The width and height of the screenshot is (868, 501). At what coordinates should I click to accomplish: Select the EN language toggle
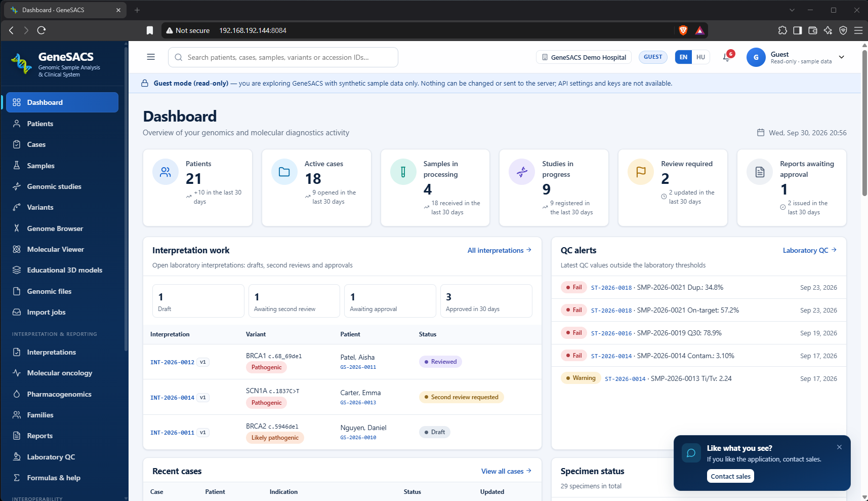coord(683,57)
